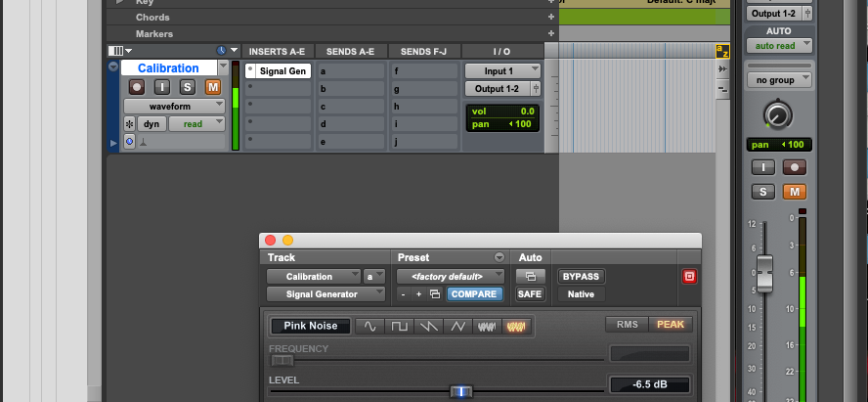Screen dimensions: 868x402
Task: Click the BYPASS button
Action: pos(581,276)
